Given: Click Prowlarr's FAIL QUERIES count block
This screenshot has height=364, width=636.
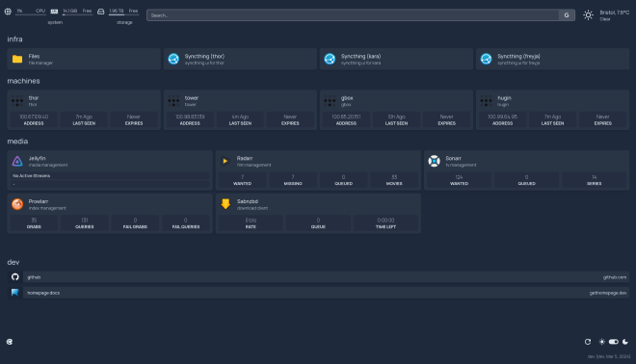Looking at the screenshot, I should (186, 223).
